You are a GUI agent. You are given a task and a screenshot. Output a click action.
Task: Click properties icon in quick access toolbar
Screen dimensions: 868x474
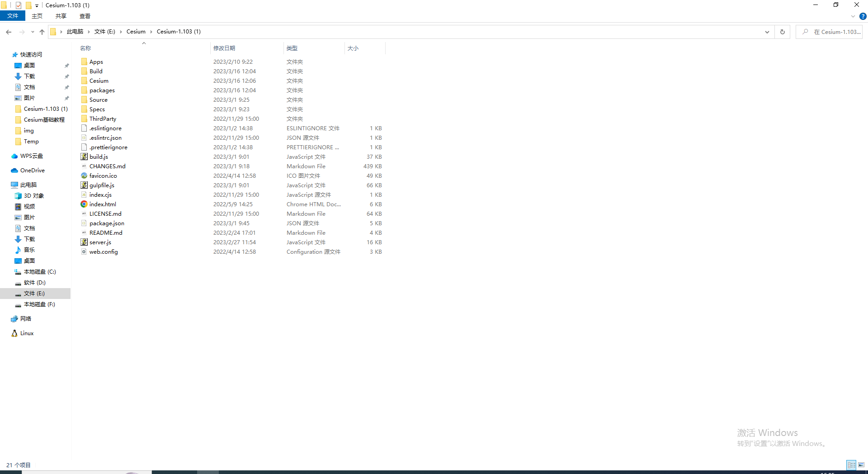click(x=19, y=5)
